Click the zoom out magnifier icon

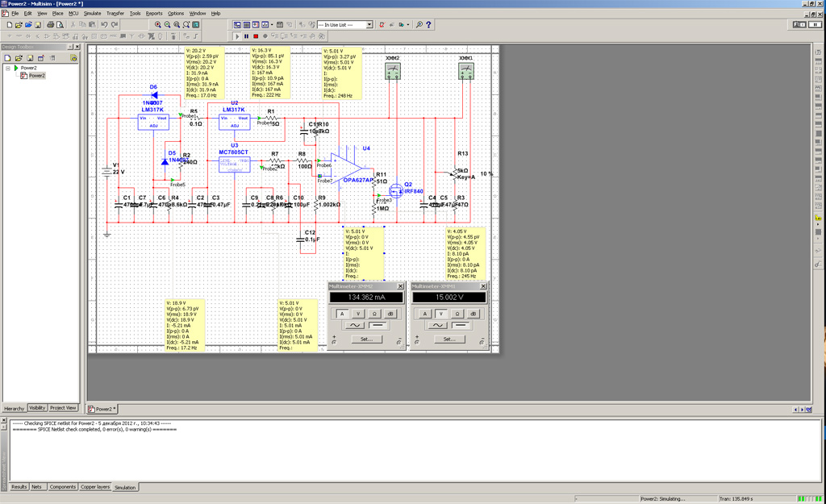(x=167, y=25)
